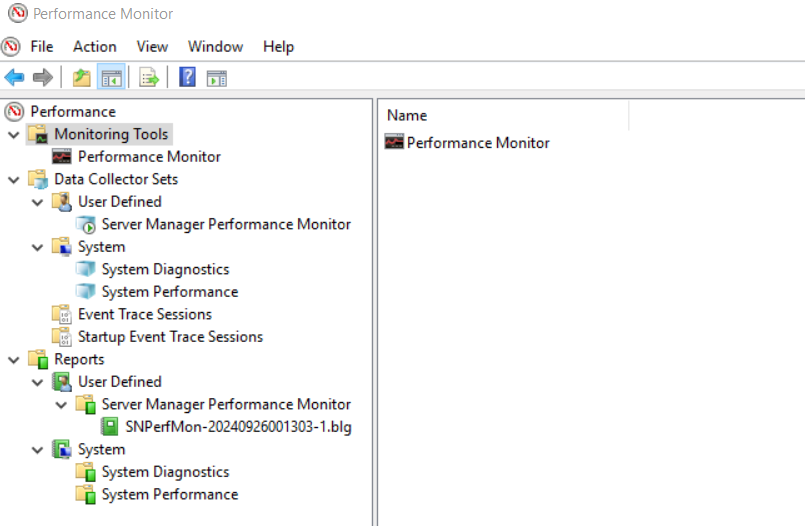805x526 pixels.
Task: Select Event Trace Sessions in tree
Action: [145, 314]
